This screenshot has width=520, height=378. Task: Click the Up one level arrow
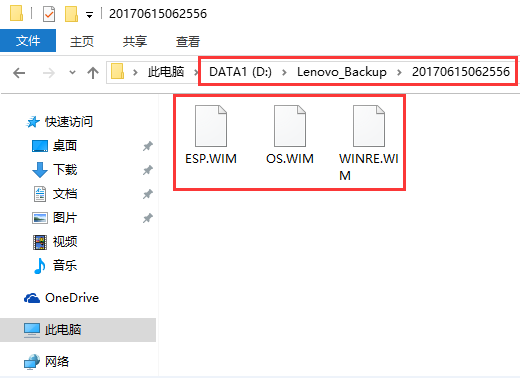[93, 73]
